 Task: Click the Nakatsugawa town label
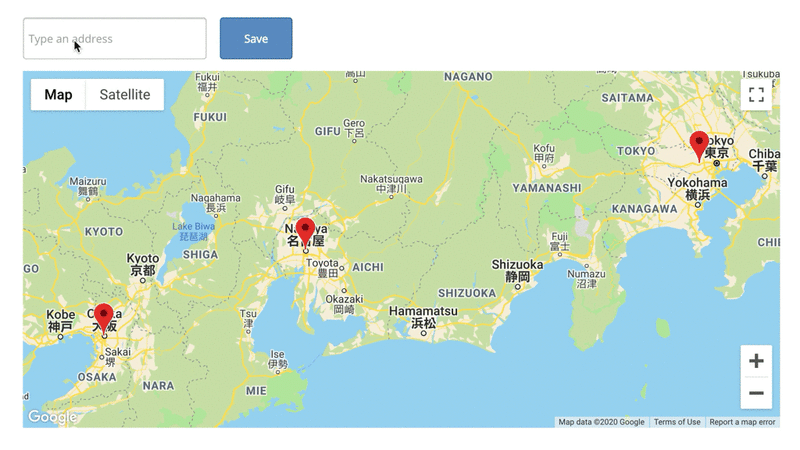pyautogui.click(x=391, y=184)
